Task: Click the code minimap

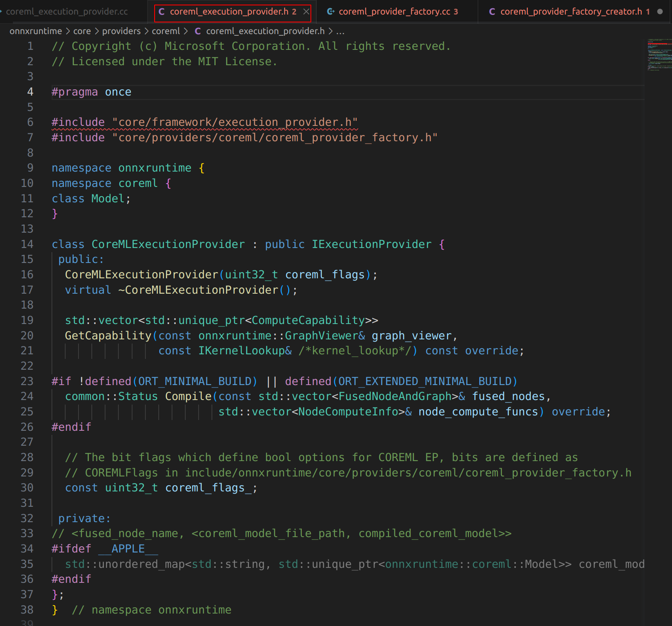Action: click(x=659, y=55)
